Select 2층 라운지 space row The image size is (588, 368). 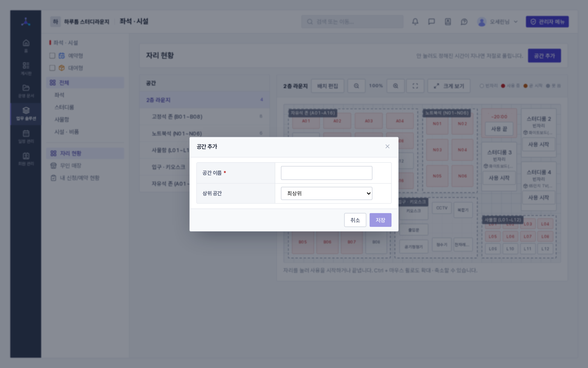(x=204, y=100)
